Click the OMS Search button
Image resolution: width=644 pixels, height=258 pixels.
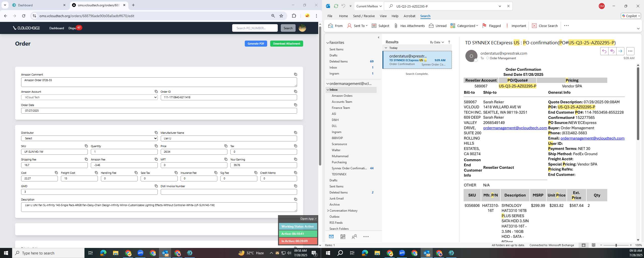(x=288, y=28)
